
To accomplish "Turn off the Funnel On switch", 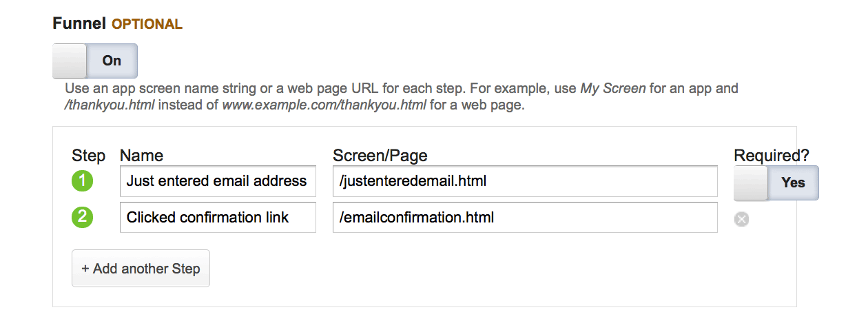I will pyautogui.click(x=95, y=61).
